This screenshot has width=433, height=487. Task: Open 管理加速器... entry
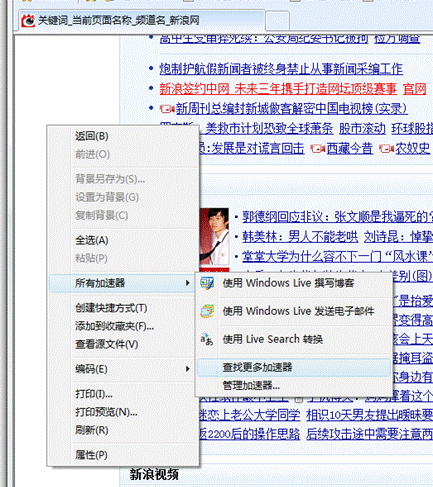click(251, 386)
